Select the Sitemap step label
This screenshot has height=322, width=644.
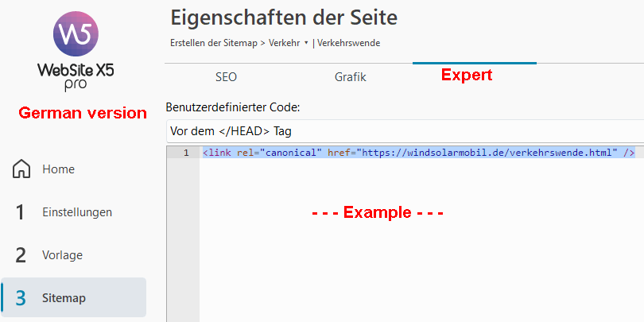[x=64, y=298]
